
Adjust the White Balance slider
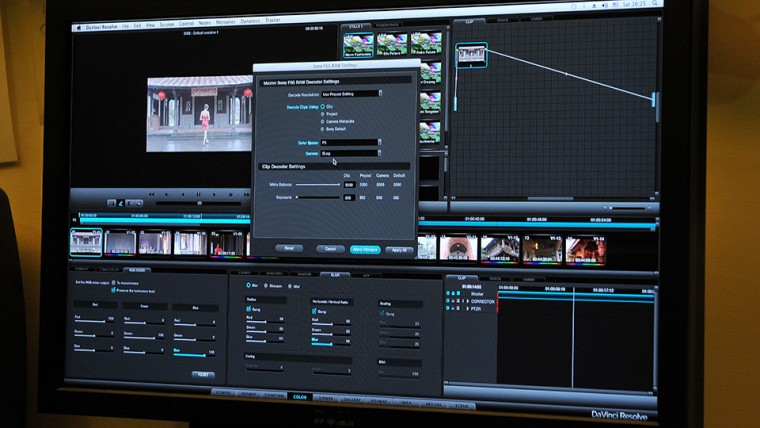point(318,185)
